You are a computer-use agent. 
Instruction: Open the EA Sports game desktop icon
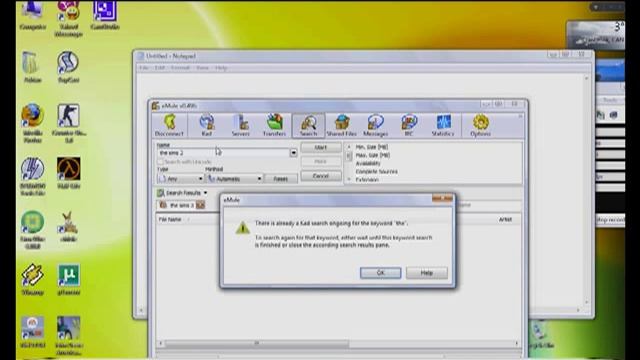32,332
